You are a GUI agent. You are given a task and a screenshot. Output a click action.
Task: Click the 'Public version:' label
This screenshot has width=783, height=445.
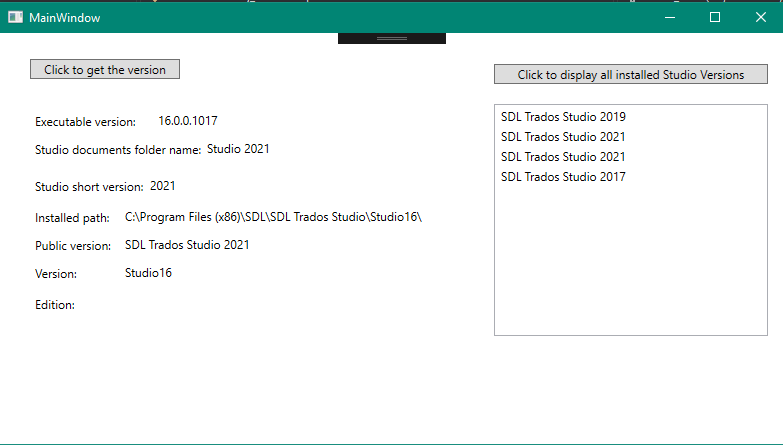(73, 246)
